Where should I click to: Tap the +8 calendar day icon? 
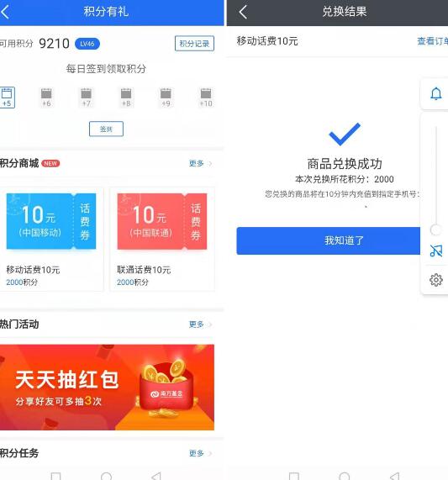pyautogui.click(x=126, y=98)
